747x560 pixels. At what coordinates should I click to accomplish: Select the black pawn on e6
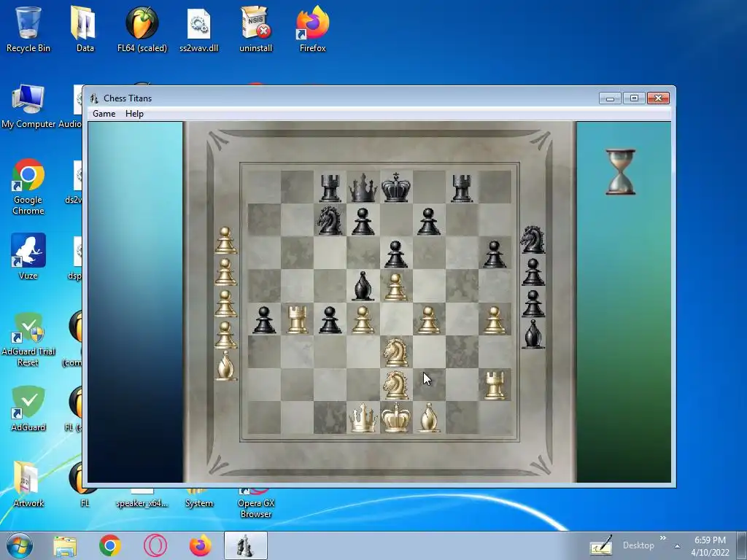click(395, 254)
